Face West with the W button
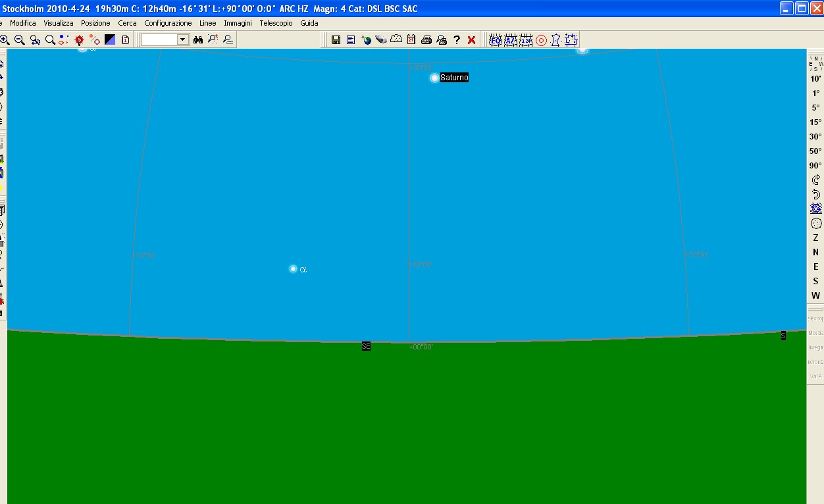This screenshot has width=824, height=504. click(x=816, y=296)
